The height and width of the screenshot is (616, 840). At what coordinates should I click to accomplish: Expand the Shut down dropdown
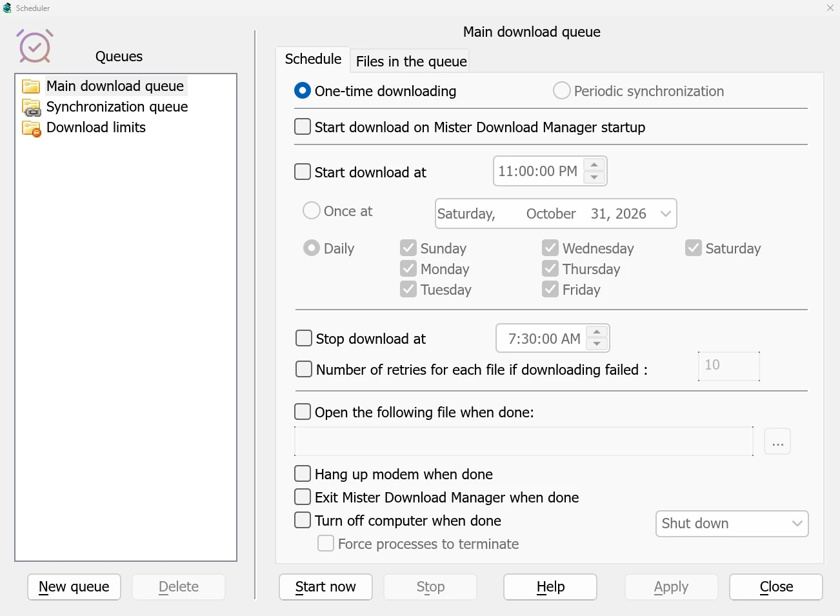click(x=732, y=524)
